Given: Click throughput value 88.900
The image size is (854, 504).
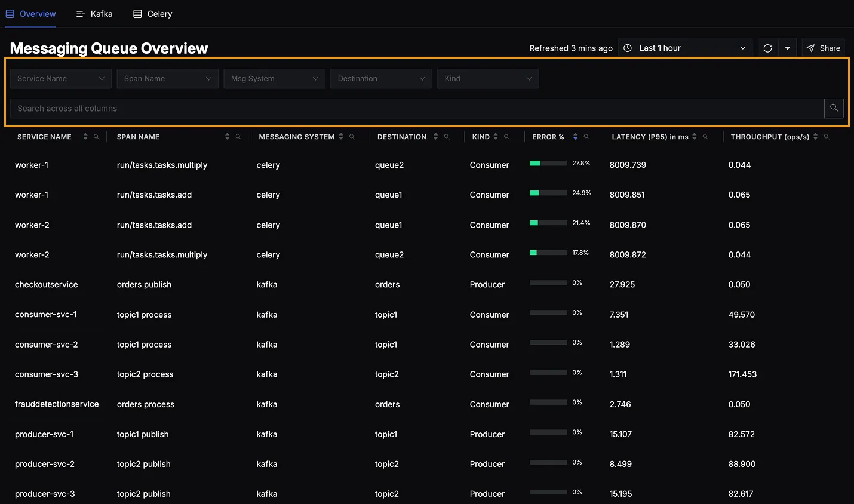Looking at the screenshot, I should coord(742,463).
